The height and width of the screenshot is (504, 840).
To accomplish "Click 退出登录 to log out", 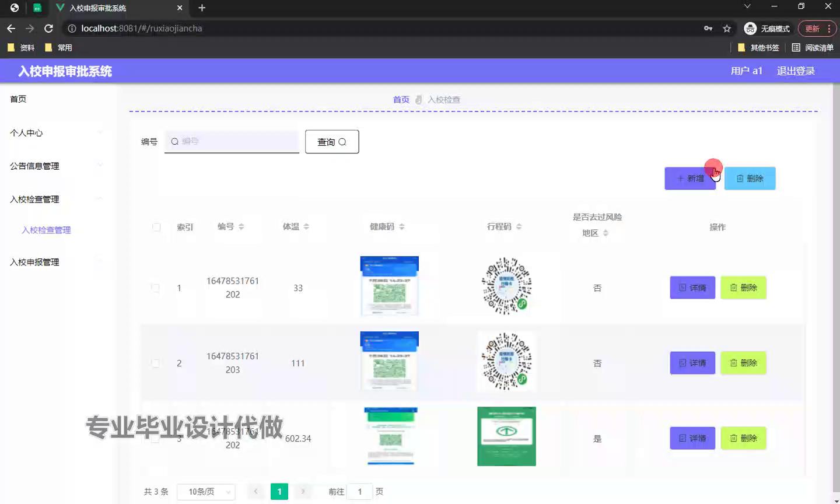I will [x=796, y=71].
